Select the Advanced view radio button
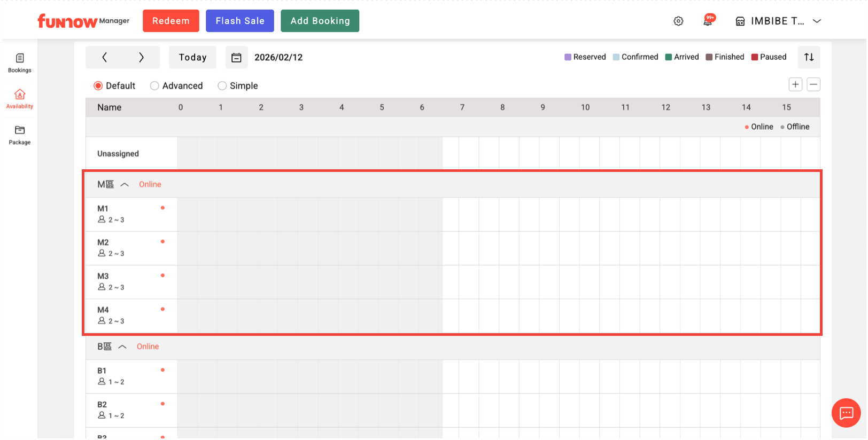This screenshot has height=440, width=868. (154, 86)
